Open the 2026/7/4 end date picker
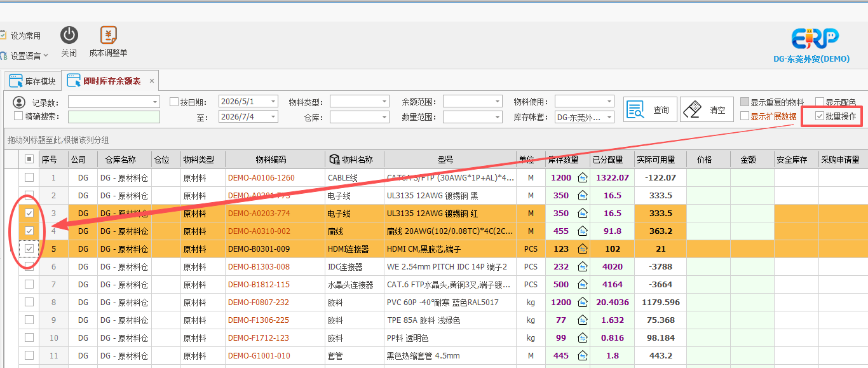 [x=273, y=117]
